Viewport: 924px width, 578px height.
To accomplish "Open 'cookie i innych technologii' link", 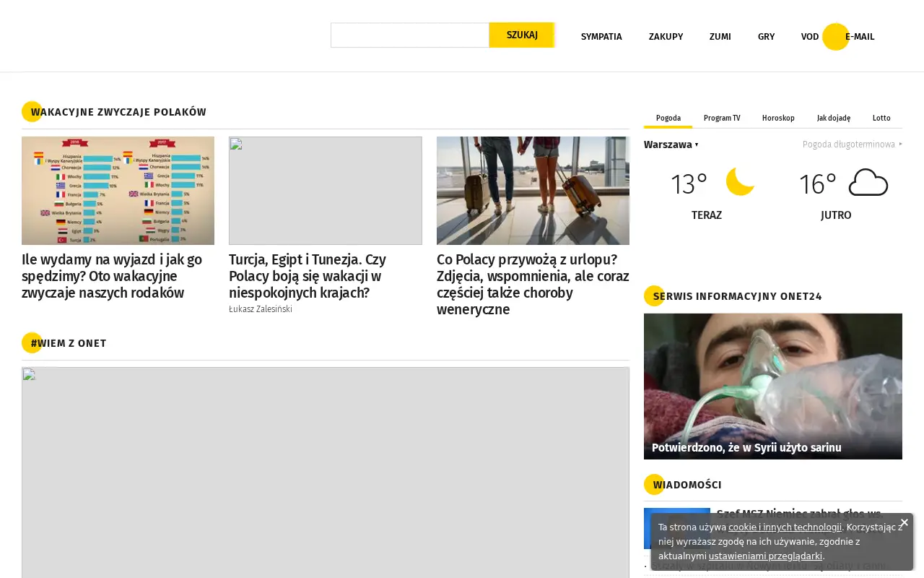I will pos(785,527).
